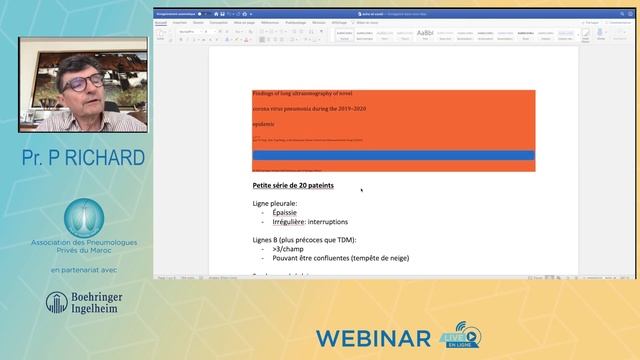Open the Styles pane

click(x=586, y=35)
